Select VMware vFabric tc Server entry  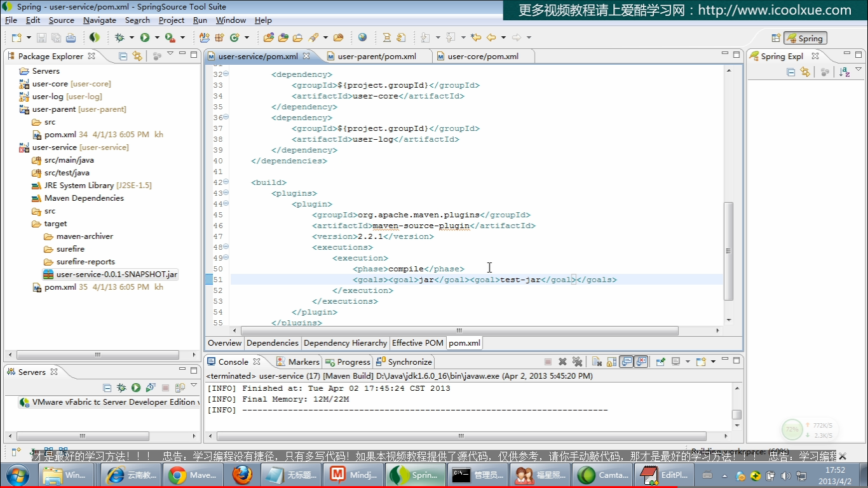[109, 402]
